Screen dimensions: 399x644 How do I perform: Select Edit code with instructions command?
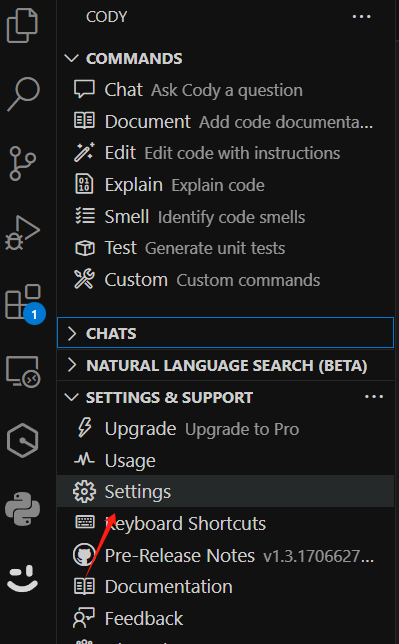tap(226, 153)
